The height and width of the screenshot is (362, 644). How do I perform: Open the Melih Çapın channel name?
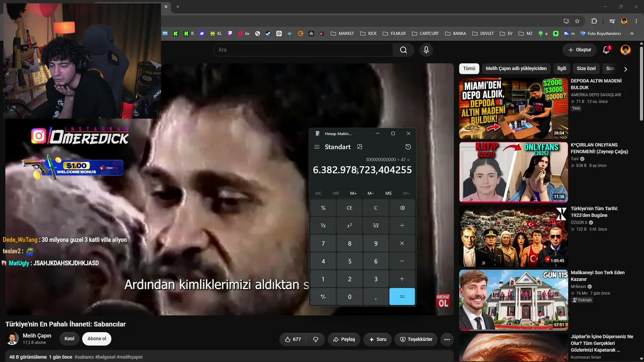point(37,336)
